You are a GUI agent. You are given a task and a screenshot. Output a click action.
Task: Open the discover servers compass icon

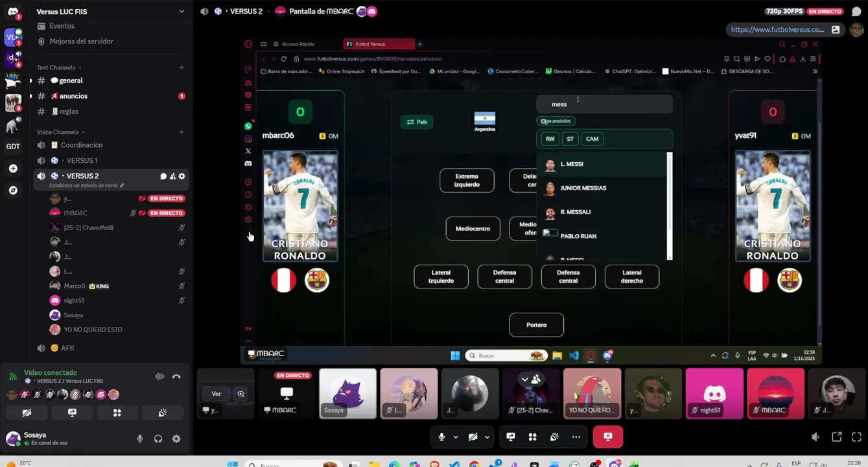click(13, 191)
